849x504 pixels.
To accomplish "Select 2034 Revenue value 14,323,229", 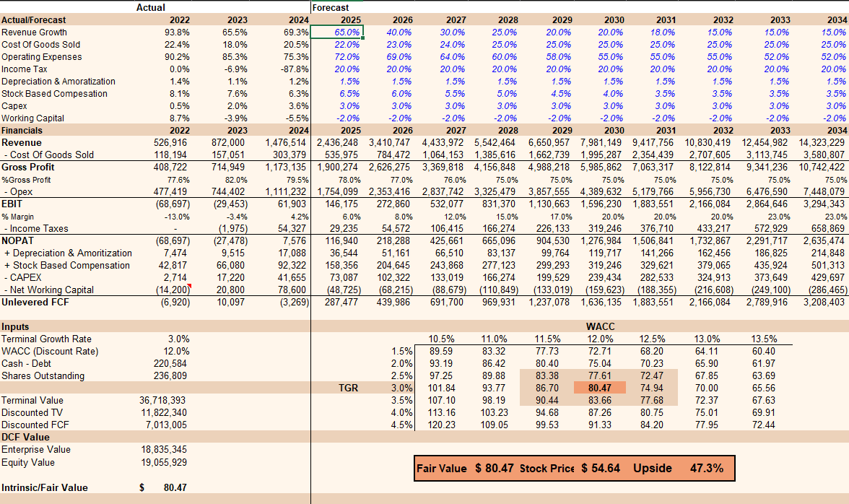I will [822, 143].
